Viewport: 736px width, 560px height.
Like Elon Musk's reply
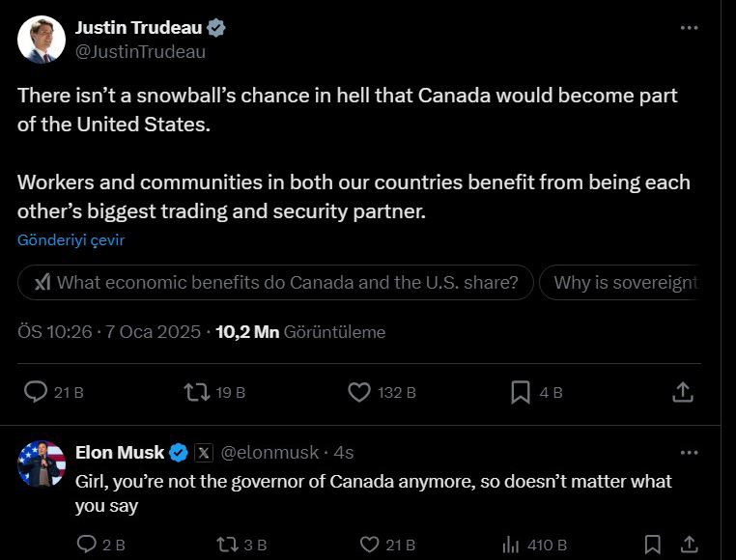370,545
